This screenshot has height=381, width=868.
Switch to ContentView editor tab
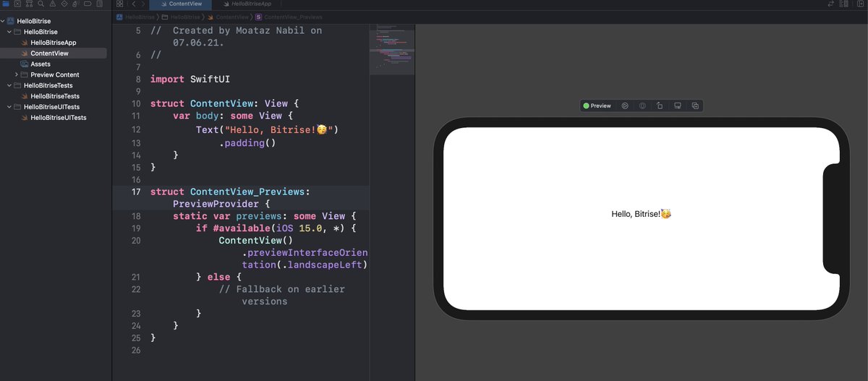(x=180, y=4)
